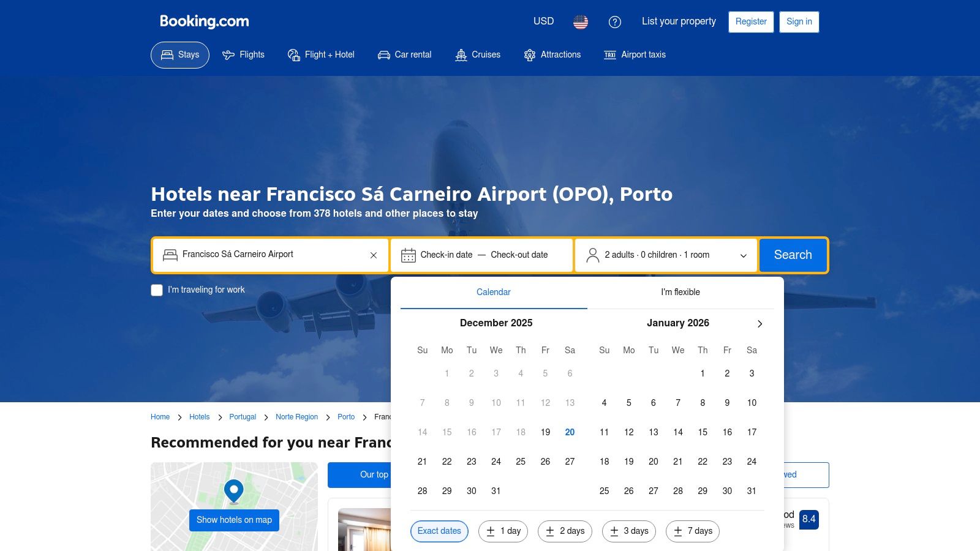Change currency from USD
The width and height of the screenshot is (980, 551).
click(543, 21)
